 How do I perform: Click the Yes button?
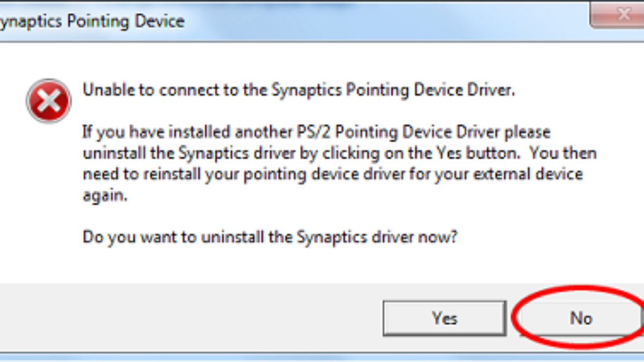[x=444, y=318]
